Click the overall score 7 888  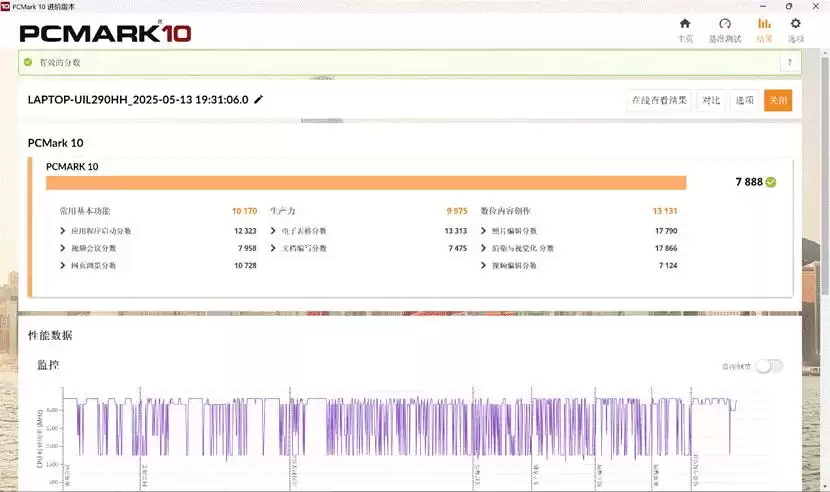pos(748,182)
